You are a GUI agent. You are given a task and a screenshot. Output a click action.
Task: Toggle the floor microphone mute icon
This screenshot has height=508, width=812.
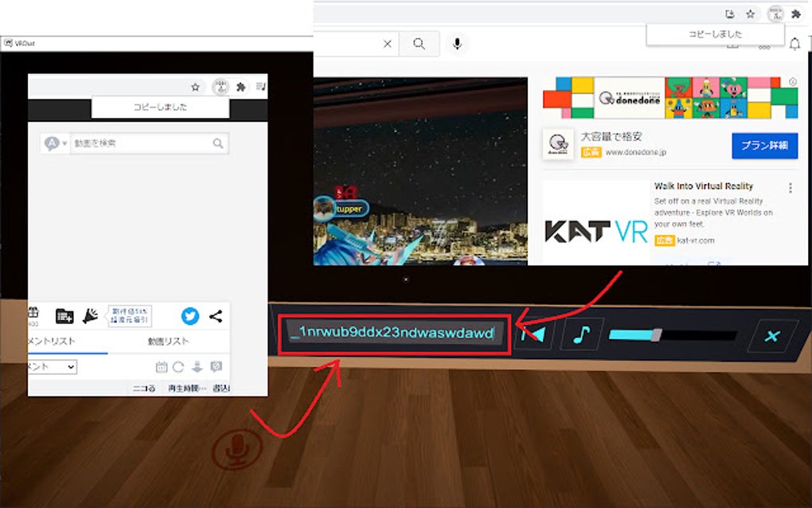click(235, 447)
